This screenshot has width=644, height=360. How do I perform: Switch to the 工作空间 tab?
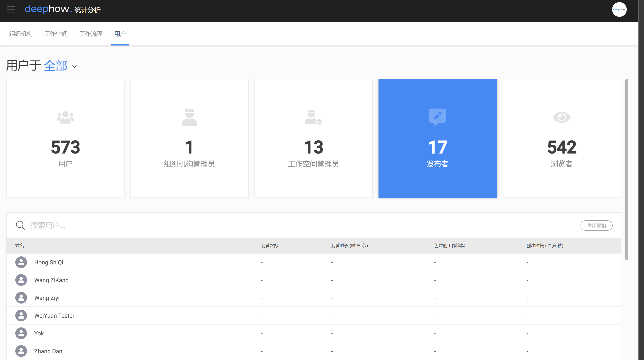[x=56, y=34]
